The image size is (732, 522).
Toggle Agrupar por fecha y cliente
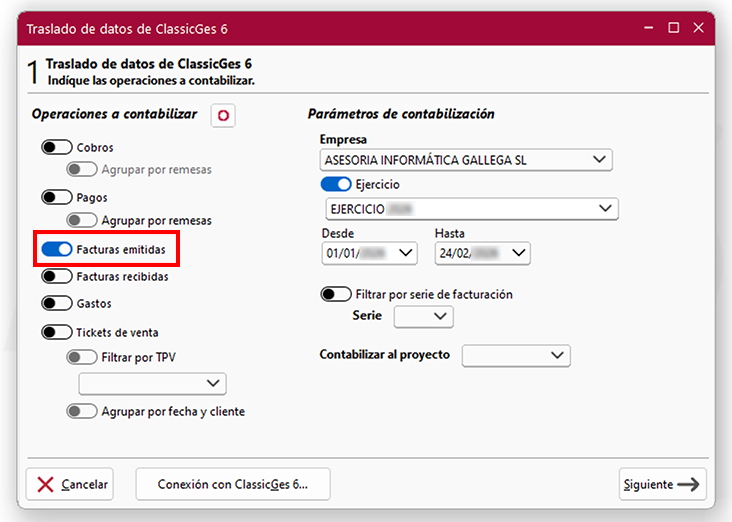pyautogui.click(x=82, y=411)
